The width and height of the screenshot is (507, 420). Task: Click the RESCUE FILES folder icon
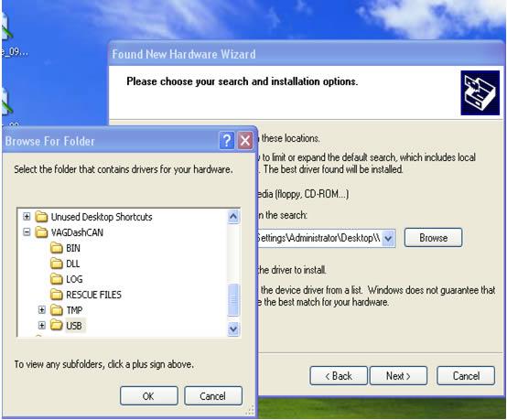click(x=57, y=295)
